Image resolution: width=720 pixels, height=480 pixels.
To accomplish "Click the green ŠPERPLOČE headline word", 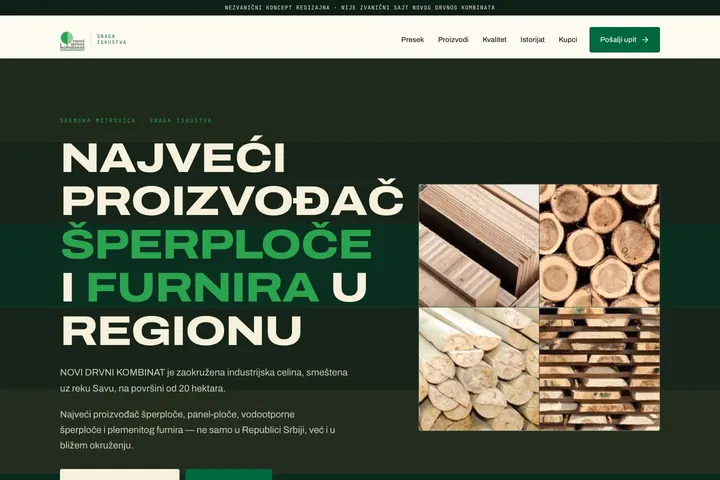I will pyautogui.click(x=216, y=243).
